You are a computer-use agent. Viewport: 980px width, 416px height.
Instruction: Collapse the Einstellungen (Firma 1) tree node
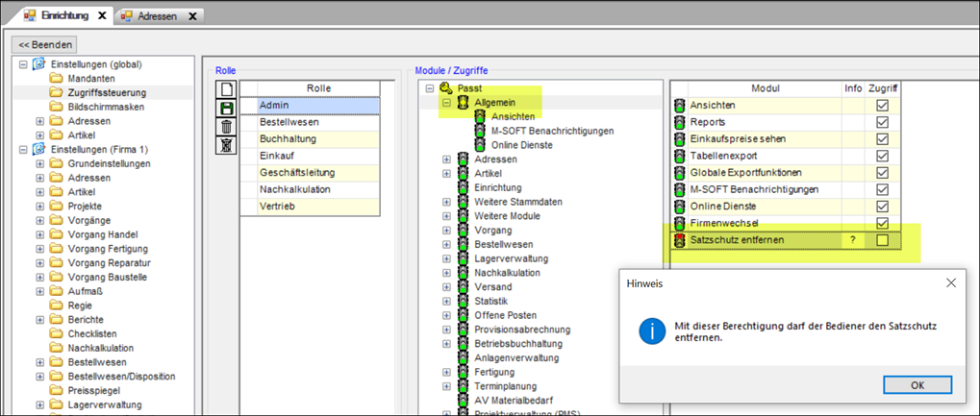23,149
